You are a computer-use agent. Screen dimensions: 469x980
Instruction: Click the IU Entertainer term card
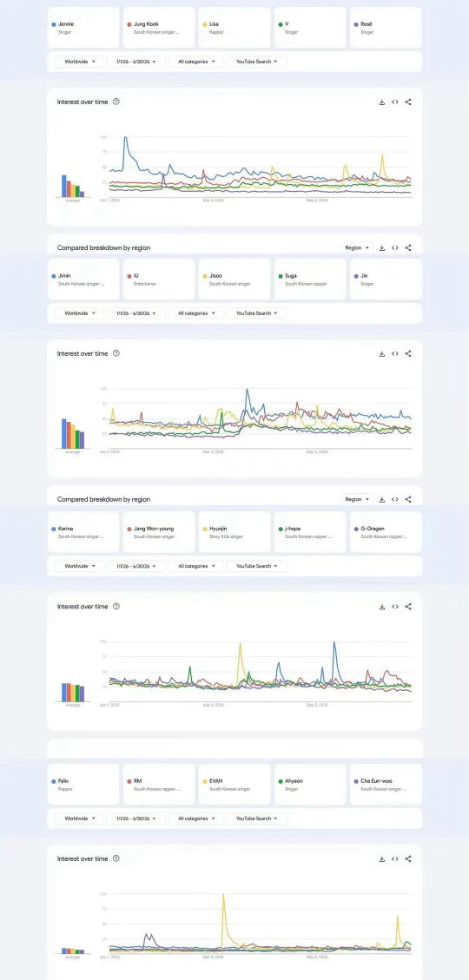(x=159, y=280)
